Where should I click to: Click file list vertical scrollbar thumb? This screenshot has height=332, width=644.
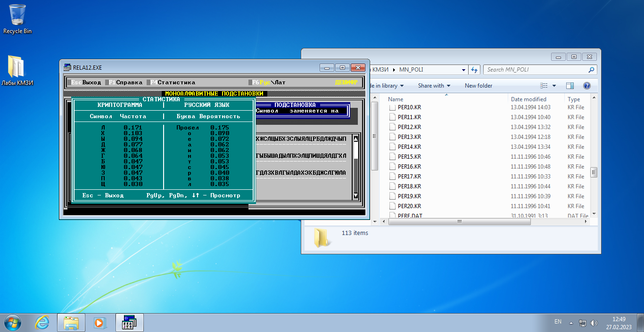pyautogui.click(x=594, y=171)
